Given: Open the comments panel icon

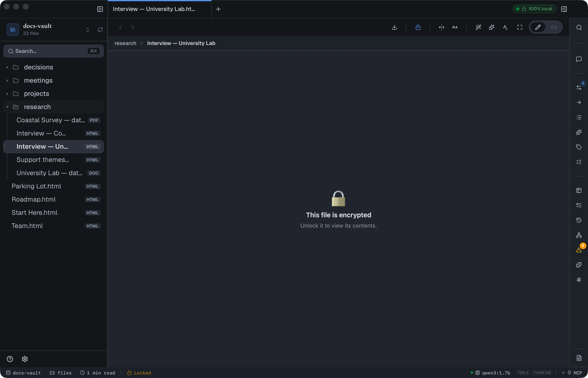Looking at the screenshot, I should click(x=579, y=59).
